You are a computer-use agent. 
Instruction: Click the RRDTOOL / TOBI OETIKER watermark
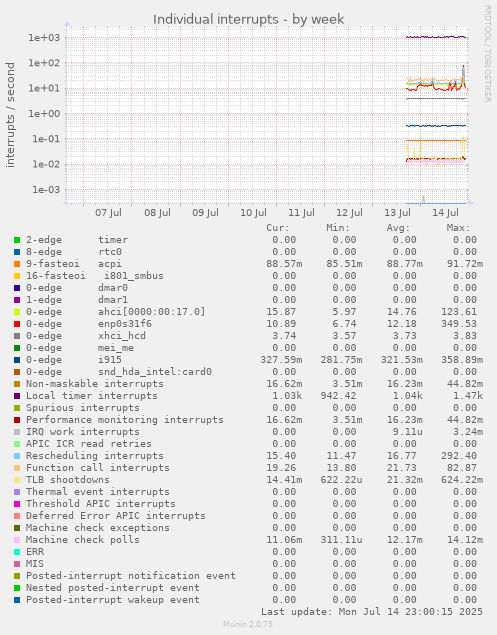pyautogui.click(x=488, y=53)
